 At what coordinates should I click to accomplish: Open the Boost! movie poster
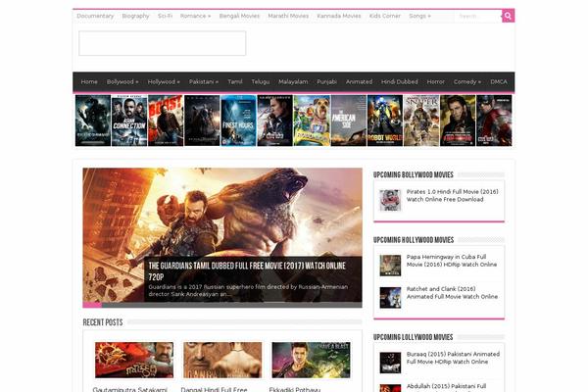(166, 121)
